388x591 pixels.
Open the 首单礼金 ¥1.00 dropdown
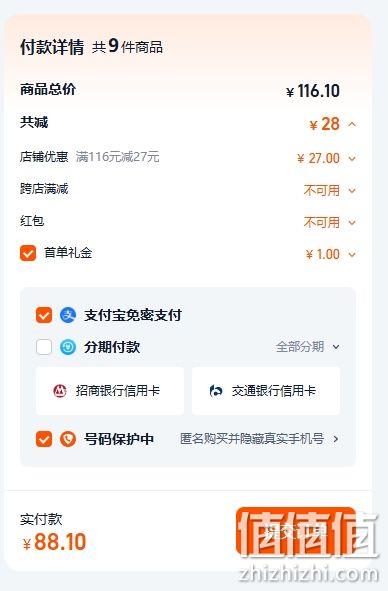coord(352,255)
